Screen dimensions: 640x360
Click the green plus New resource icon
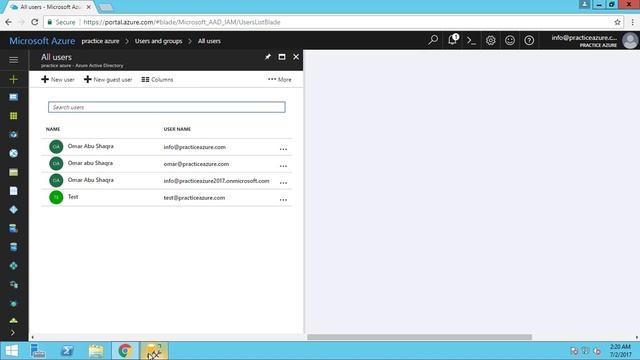13,79
